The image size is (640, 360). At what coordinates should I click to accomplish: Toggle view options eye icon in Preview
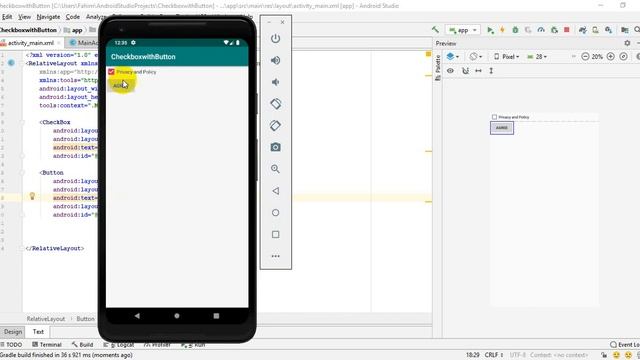pos(450,71)
